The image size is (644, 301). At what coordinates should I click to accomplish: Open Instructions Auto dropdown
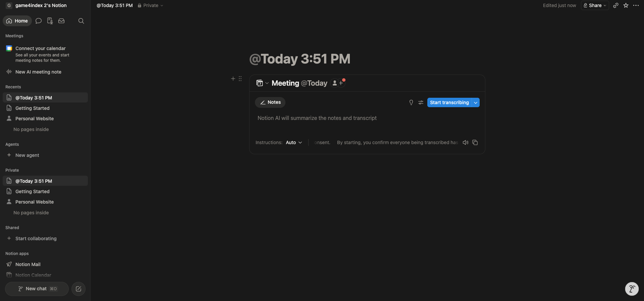(x=294, y=142)
